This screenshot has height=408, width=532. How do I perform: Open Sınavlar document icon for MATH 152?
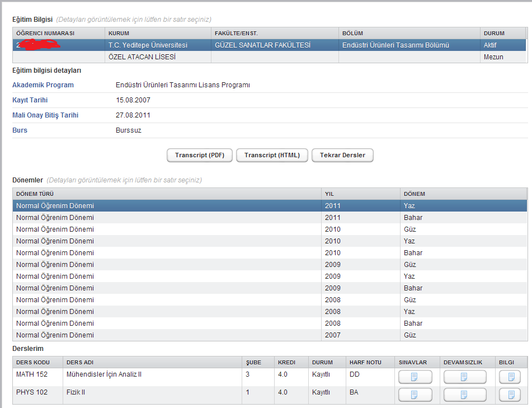415,377
